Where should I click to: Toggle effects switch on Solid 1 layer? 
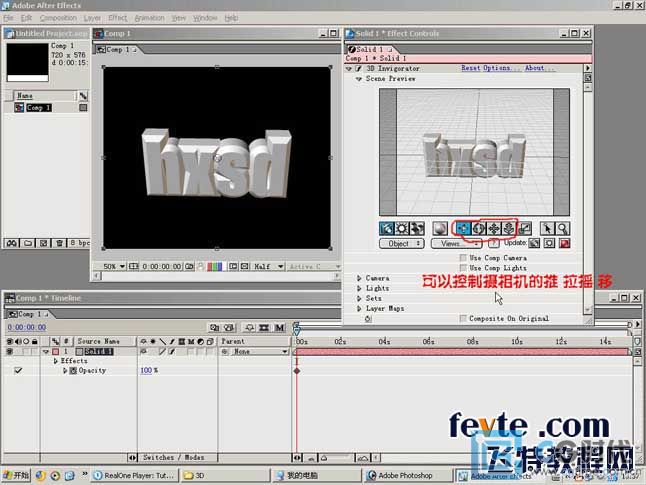tap(172, 351)
